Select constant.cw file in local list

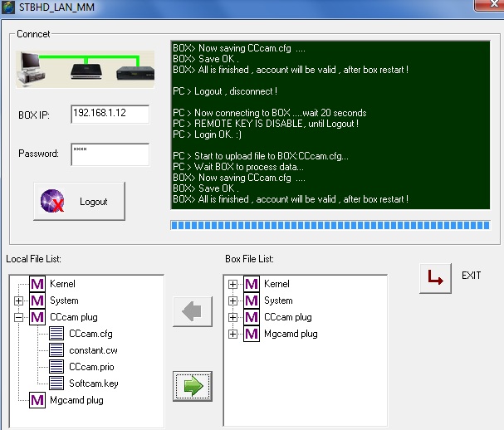pos(93,350)
